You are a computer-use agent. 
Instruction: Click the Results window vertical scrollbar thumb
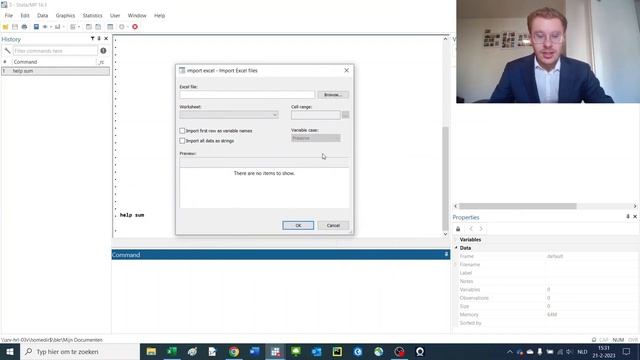pyautogui.click(x=445, y=178)
